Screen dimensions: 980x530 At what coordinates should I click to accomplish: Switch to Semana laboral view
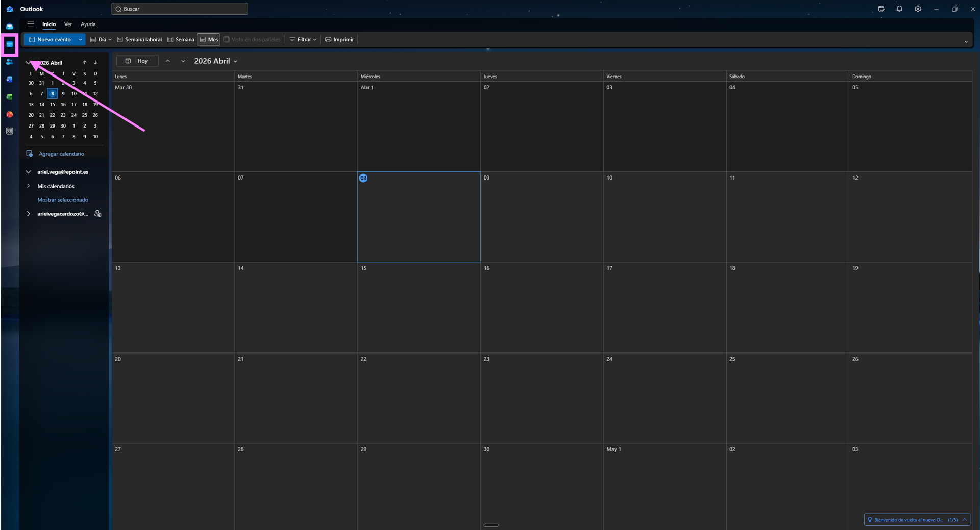tap(139, 40)
